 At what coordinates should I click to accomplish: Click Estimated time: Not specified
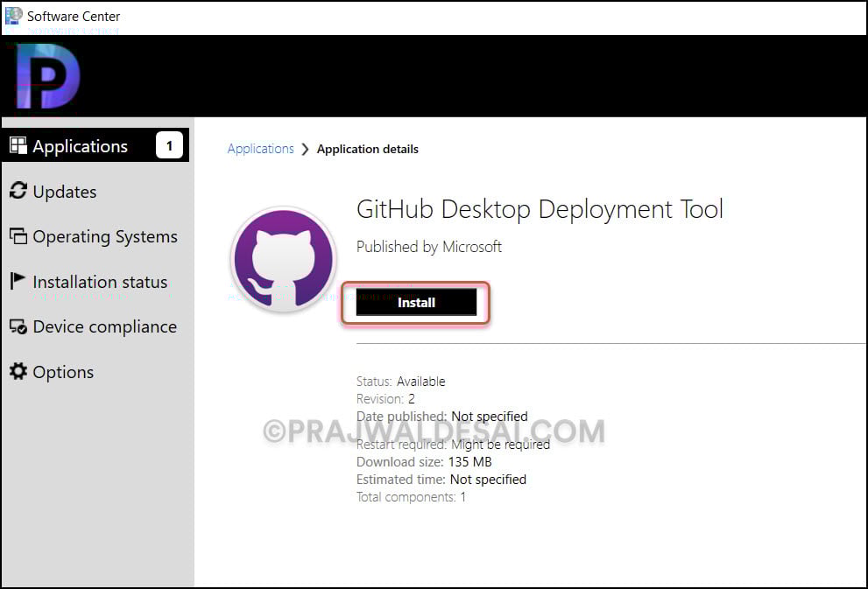click(441, 480)
